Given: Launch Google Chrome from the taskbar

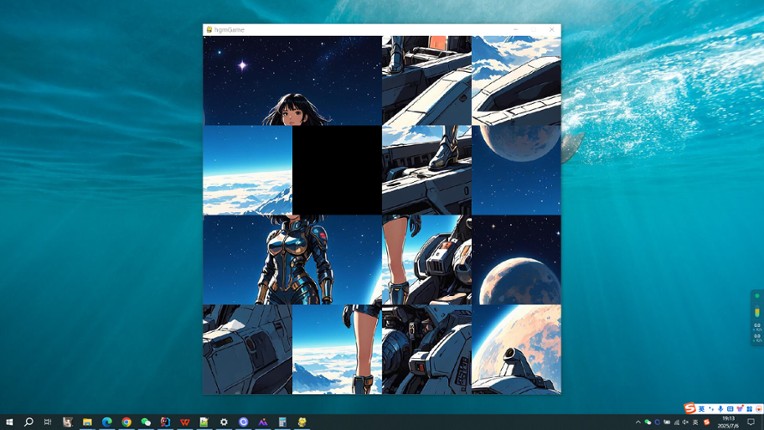Looking at the screenshot, I should 126,422.
